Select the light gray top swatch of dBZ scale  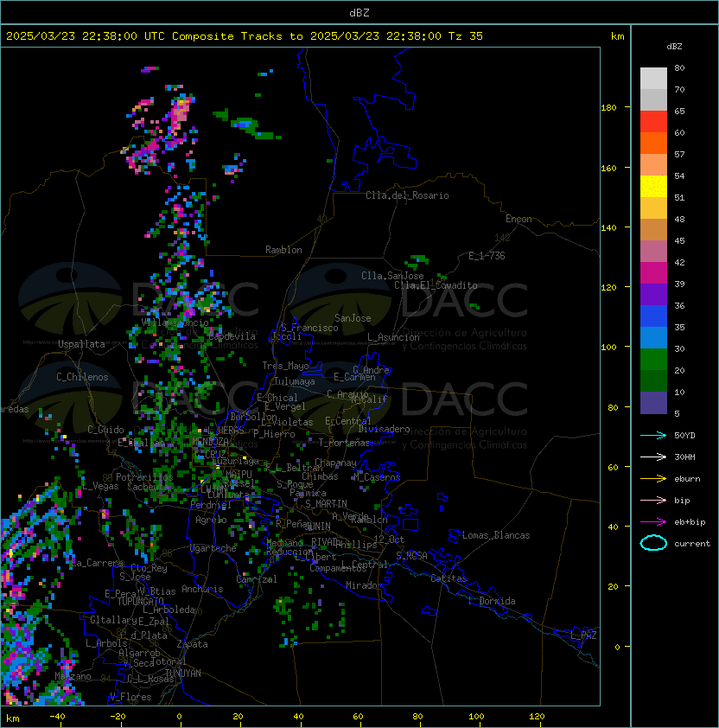tap(653, 79)
